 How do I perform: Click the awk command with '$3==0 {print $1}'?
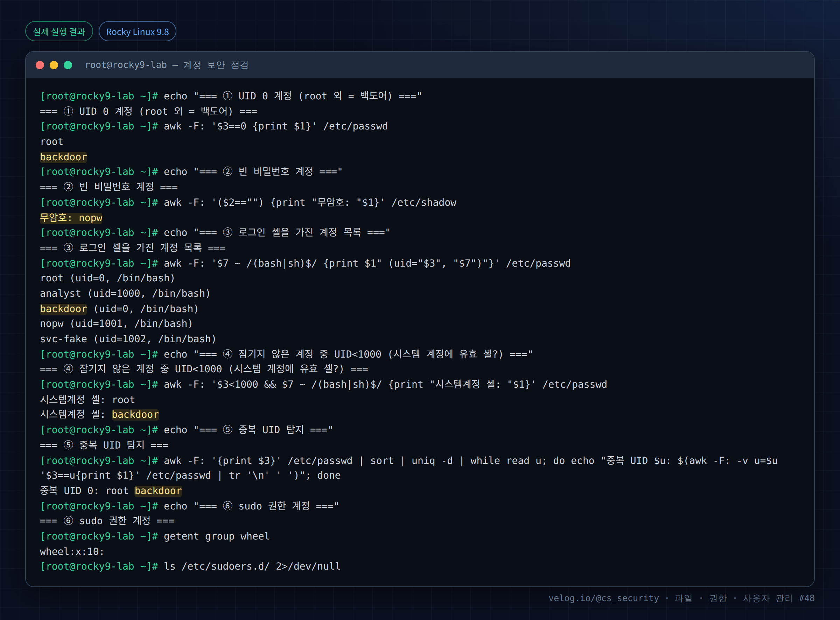275,126
